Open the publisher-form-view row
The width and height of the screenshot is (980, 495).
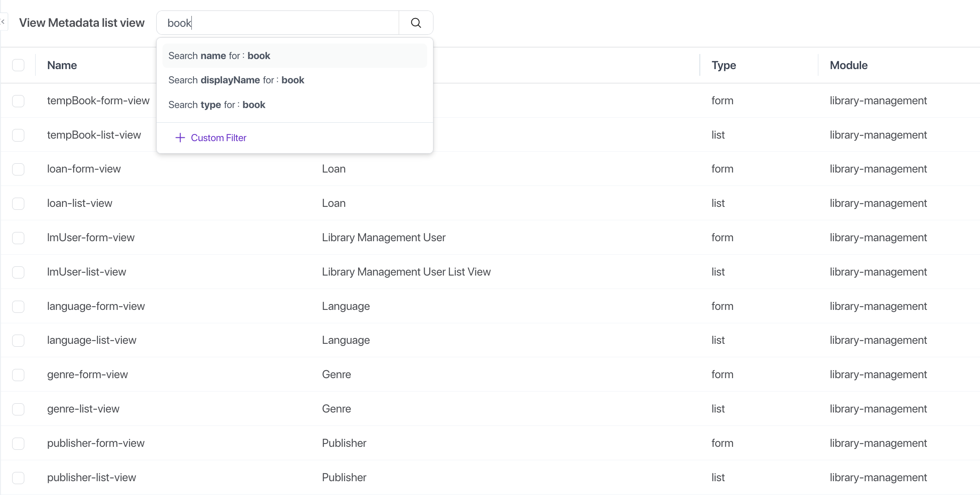95,443
